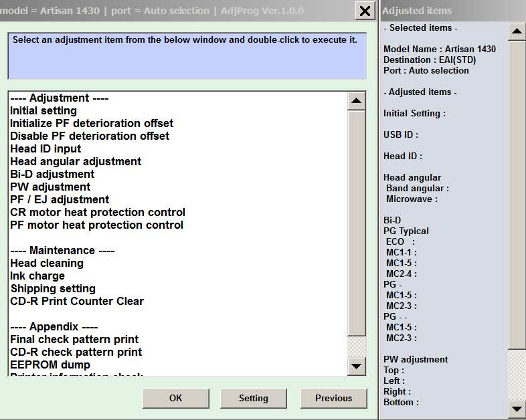Screen dimensions: 526x420
Task: Click 'Initial Setting :' in Adjusted items
Action: pyautogui.click(x=415, y=113)
